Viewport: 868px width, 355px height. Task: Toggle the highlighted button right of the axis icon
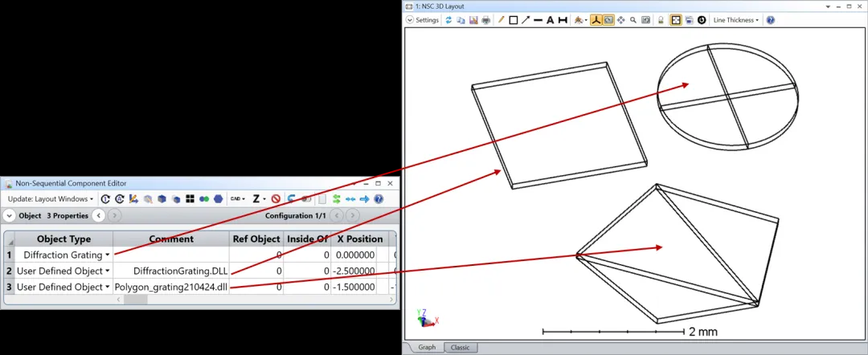[x=608, y=20]
